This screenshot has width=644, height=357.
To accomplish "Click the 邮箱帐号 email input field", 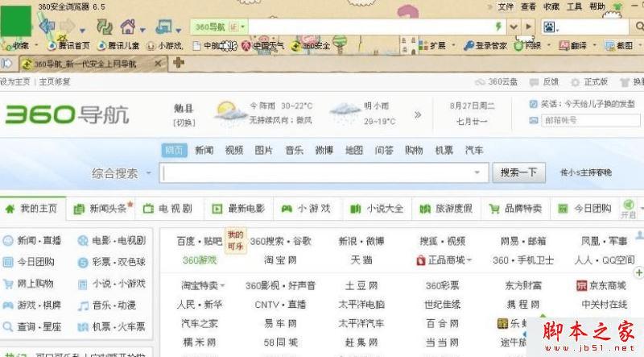I will pyautogui.click(x=591, y=121).
